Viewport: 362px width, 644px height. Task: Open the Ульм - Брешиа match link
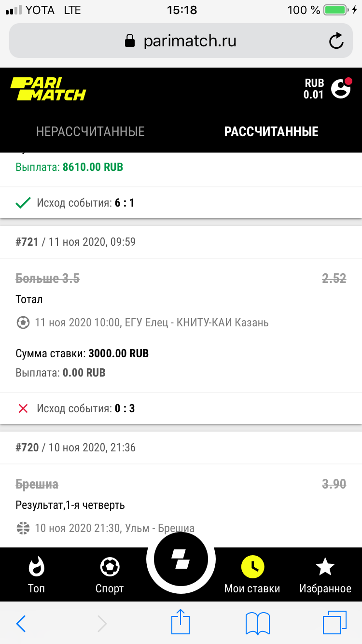pos(114,528)
